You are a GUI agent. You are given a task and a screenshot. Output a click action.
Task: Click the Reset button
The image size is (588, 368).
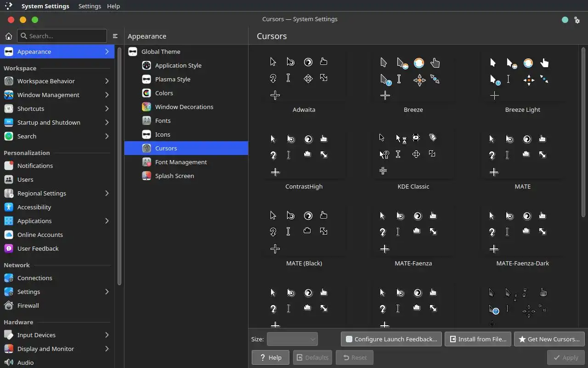click(x=355, y=357)
